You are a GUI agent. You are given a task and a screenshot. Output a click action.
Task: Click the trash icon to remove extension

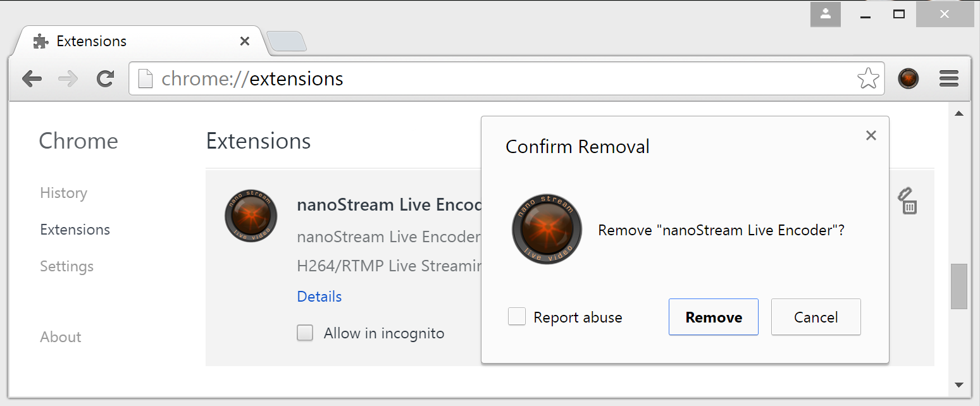coord(909,202)
